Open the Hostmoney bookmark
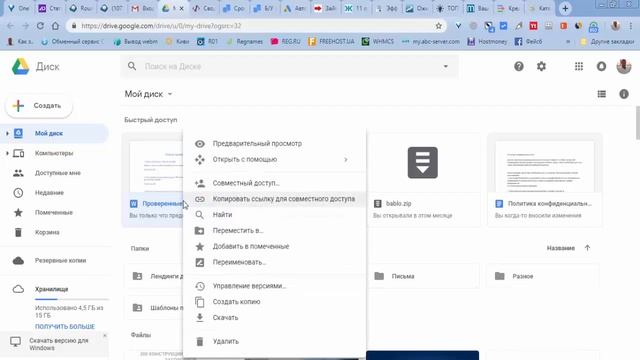 point(487,42)
